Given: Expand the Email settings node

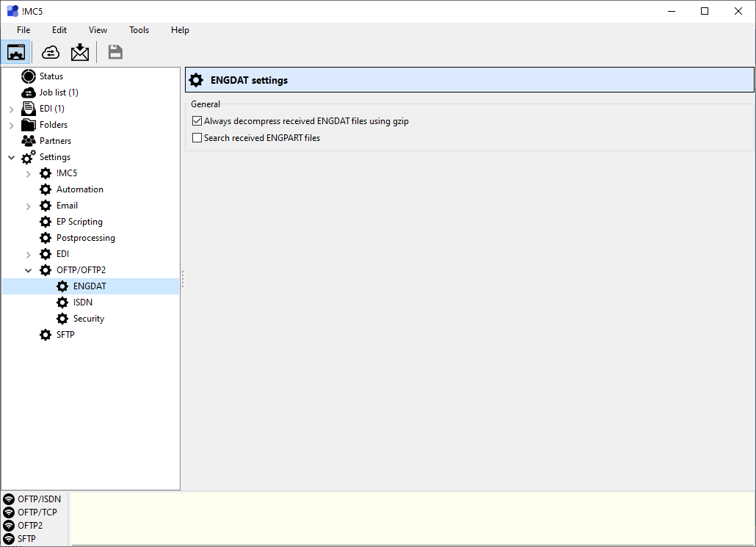Looking at the screenshot, I should click(x=29, y=206).
